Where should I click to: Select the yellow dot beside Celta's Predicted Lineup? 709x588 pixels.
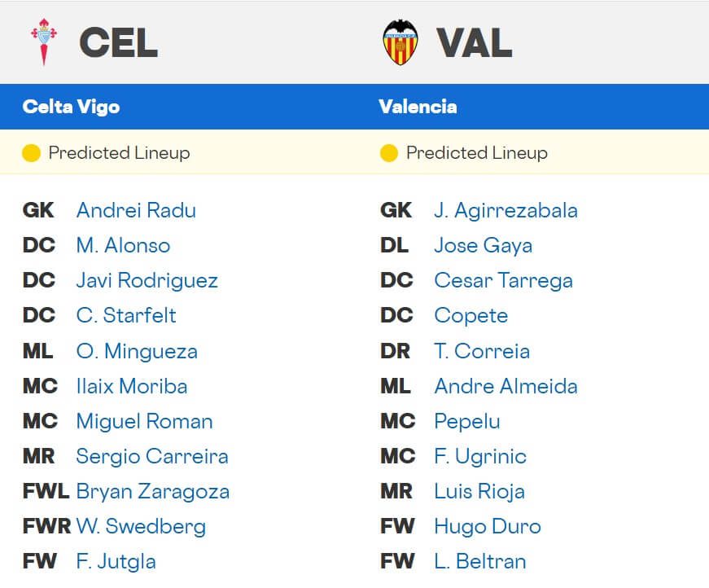pos(31,152)
